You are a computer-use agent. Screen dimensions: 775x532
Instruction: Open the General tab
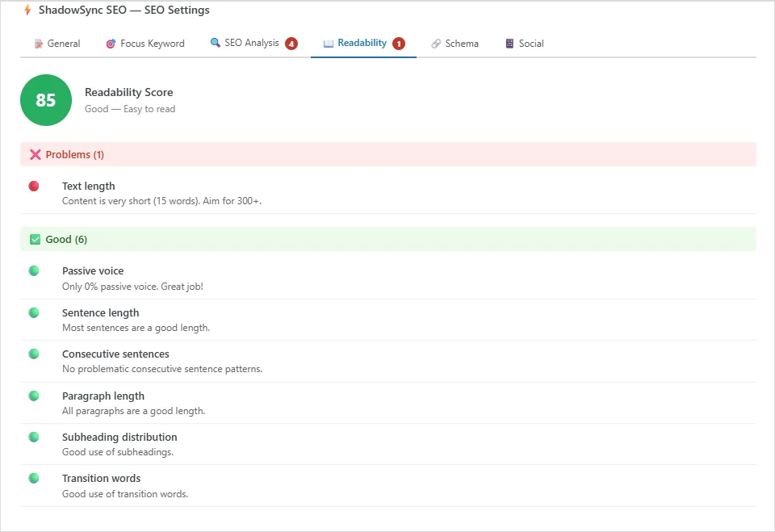pyautogui.click(x=57, y=44)
